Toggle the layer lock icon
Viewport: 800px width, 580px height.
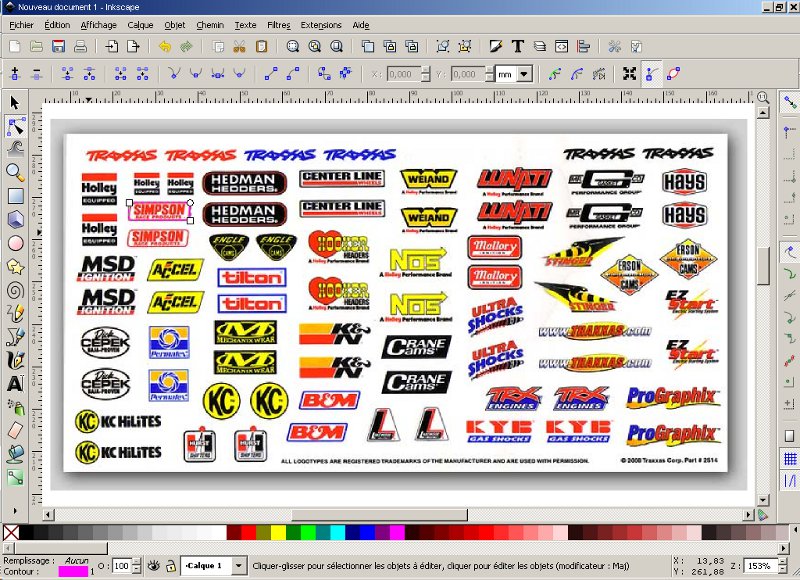coord(171,566)
